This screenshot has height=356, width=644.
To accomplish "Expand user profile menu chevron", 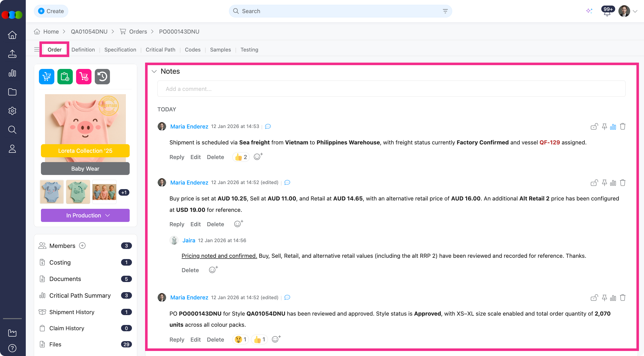I will 635,11.
